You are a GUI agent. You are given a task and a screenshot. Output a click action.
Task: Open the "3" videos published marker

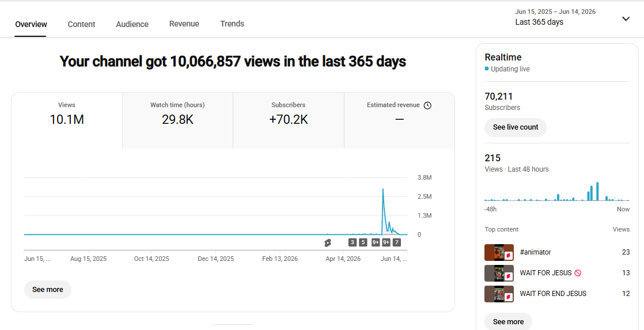pyautogui.click(x=353, y=242)
